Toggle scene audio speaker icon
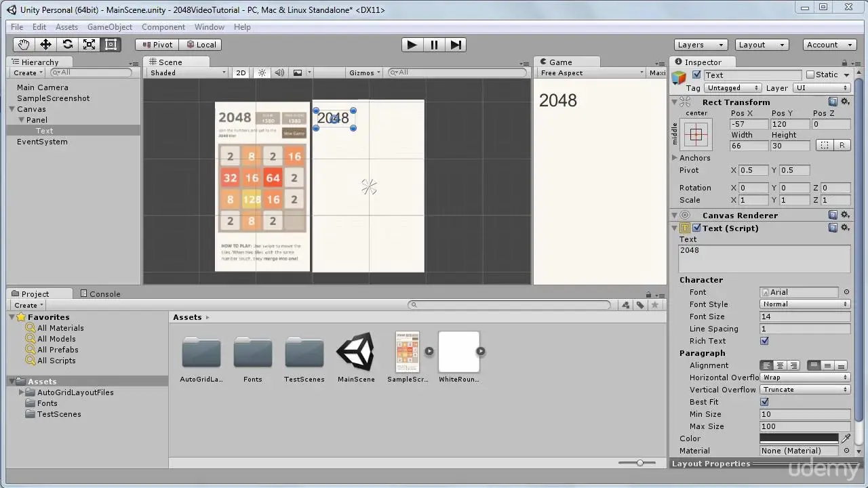Viewport: 868px width, 488px height. [x=279, y=73]
